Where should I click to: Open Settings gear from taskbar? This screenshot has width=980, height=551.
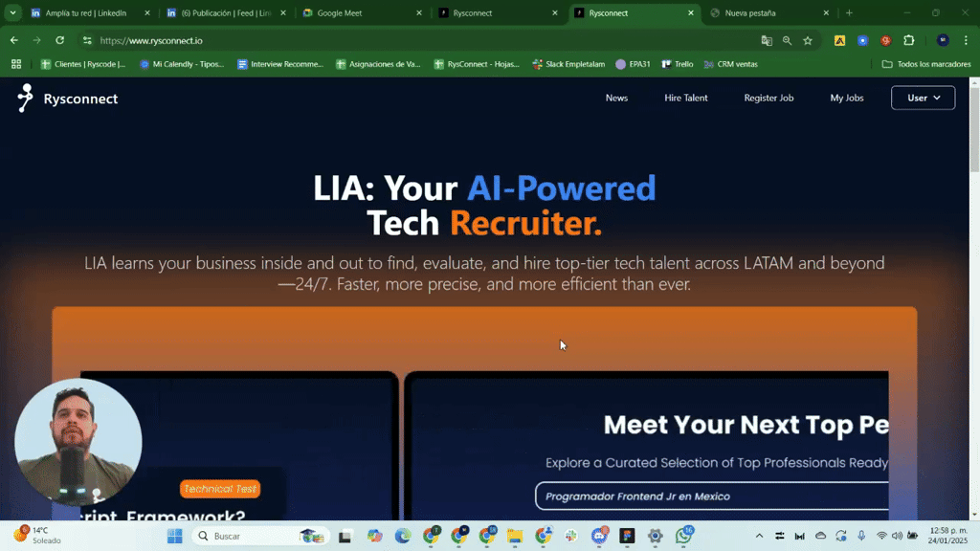click(655, 536)
